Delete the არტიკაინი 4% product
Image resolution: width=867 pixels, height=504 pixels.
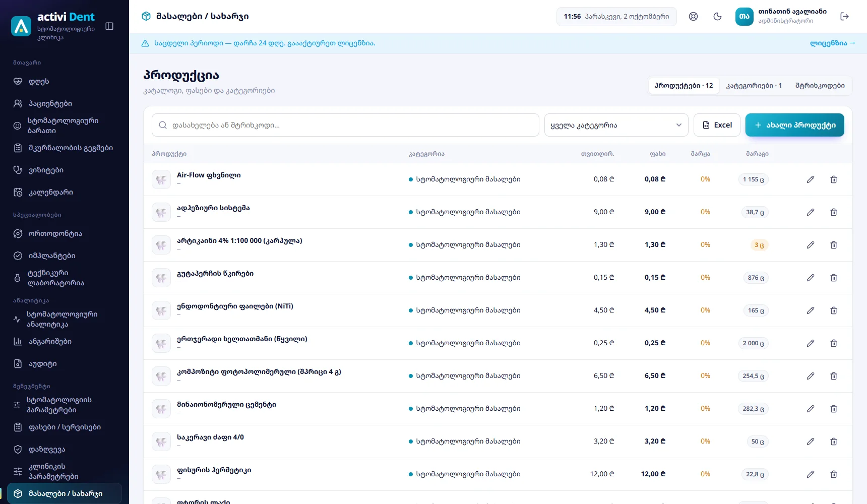(834, 245)
